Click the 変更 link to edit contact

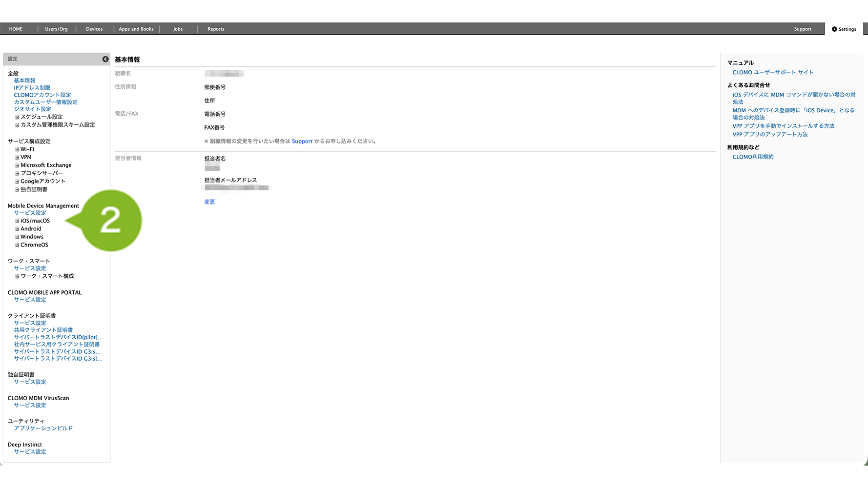209,202
